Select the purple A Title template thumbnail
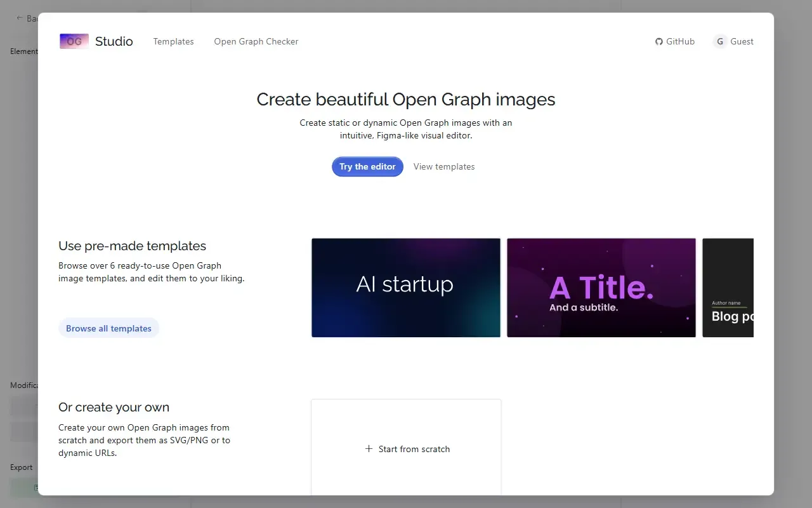Image resolution: width=812 pixels, height=508 pixels. tap(601, 288)
